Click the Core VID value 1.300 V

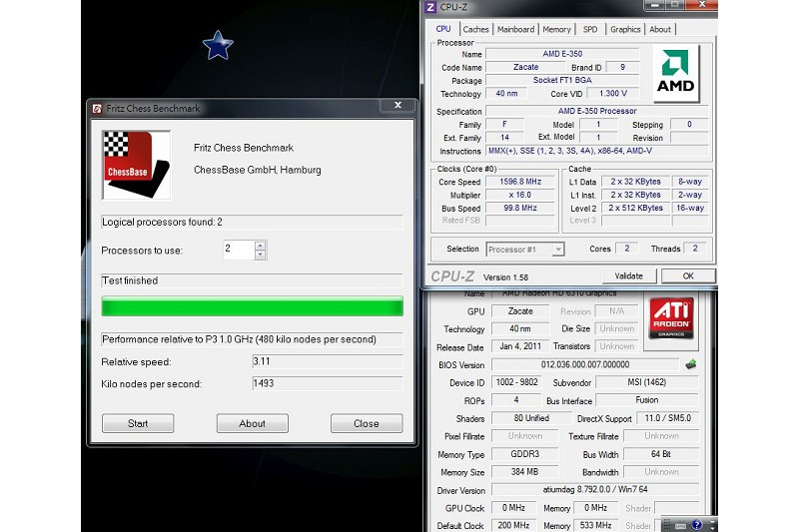click(613, 94)
